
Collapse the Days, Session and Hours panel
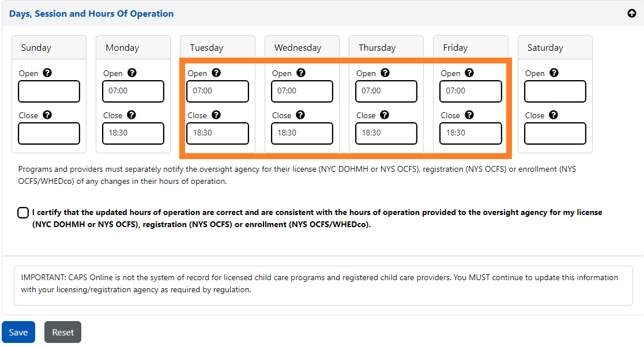pos(631,13)
